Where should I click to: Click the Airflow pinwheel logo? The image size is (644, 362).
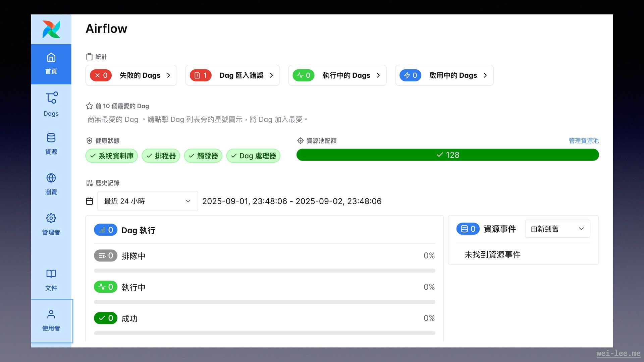pos(51,29)
